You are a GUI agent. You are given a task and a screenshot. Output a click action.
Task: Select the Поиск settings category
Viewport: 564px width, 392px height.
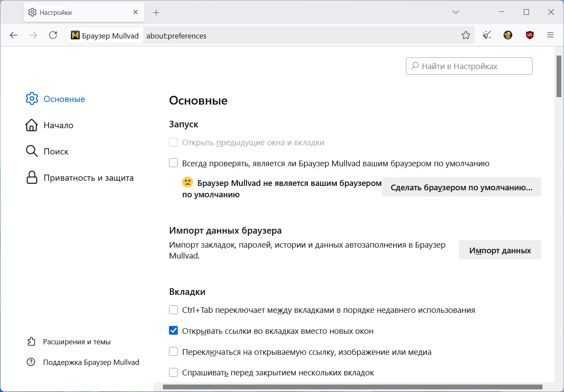(x=56, y=152)
